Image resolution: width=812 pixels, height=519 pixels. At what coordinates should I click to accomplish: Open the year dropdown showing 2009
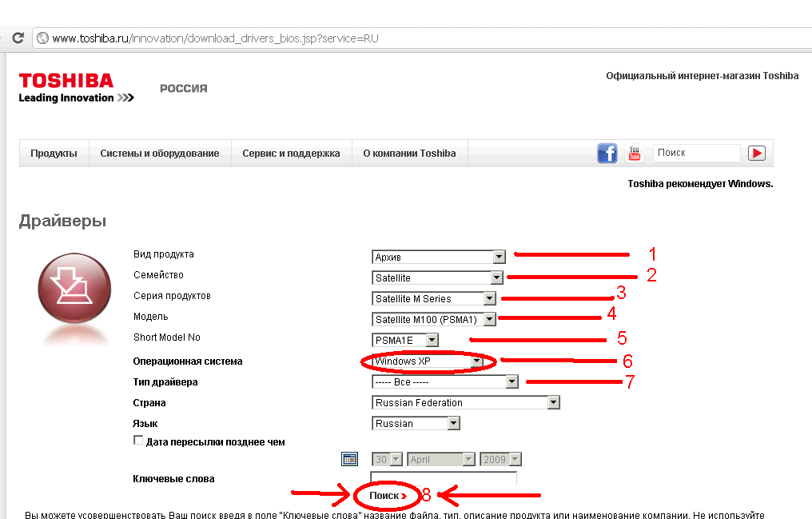[501, 459]
